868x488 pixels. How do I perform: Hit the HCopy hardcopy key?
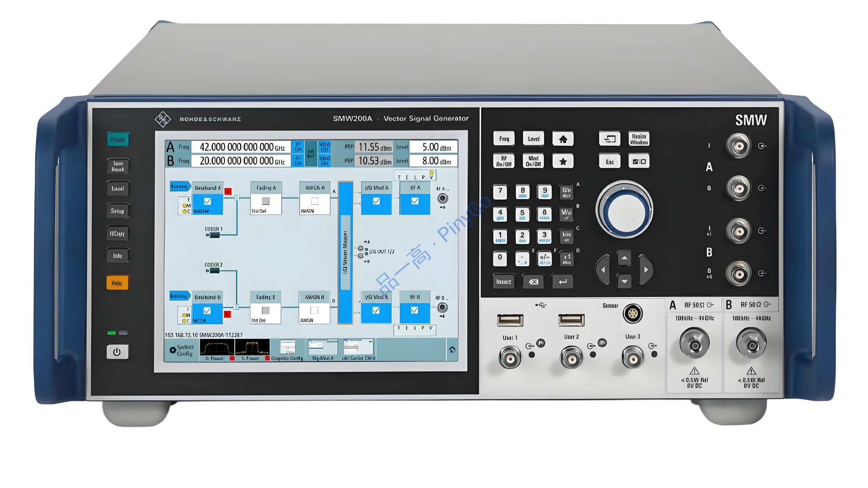pyautogui.click(x=117, y=233)
